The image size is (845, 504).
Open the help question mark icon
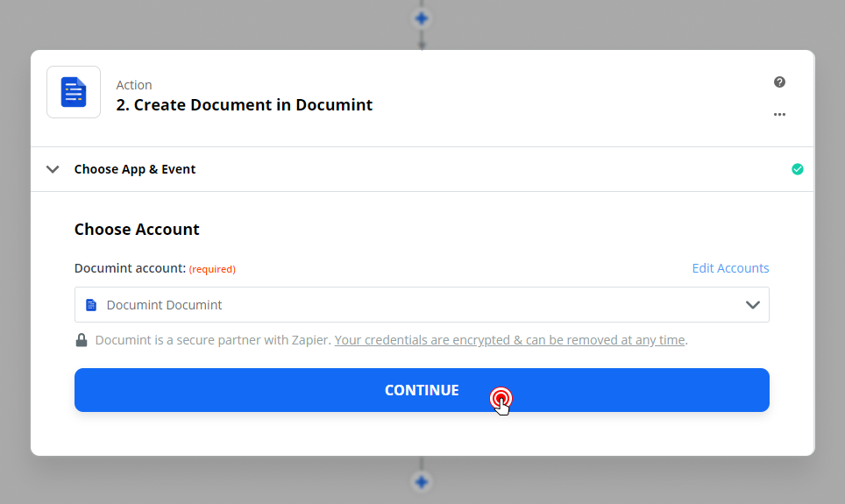click(x=779, y=82)
